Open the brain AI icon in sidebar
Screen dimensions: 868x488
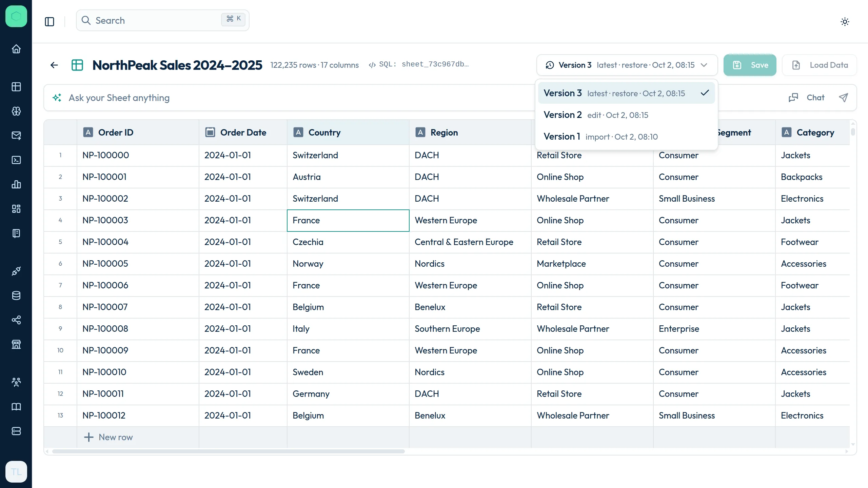pyautogui.click(x=16, y=111)
